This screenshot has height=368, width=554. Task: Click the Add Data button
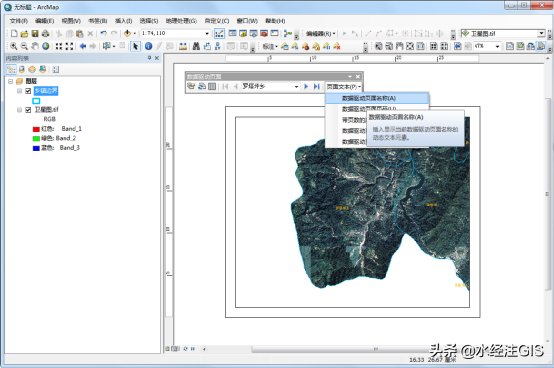point(128,34)
